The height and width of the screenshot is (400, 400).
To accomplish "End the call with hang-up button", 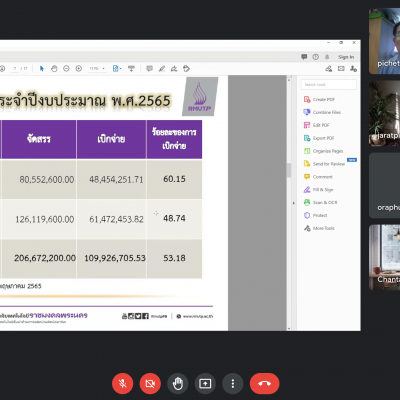I will click(x=265, y=384).
